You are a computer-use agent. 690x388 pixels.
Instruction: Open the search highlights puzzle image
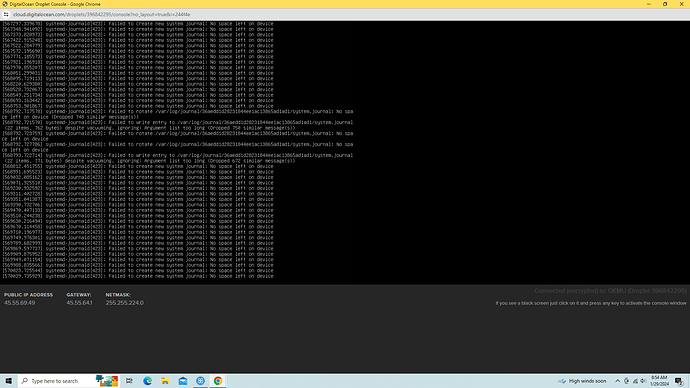[107, 381]
